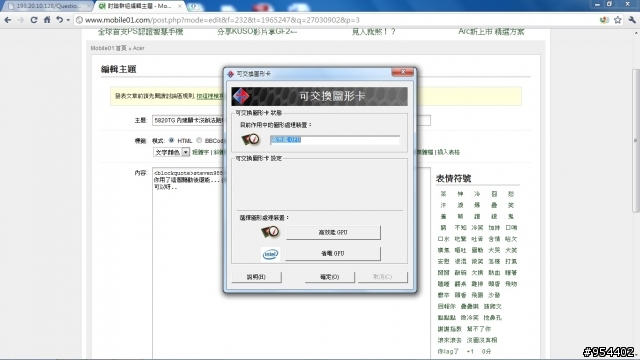Click the Intel logo icon in the dialog
Screen dimensions: 640x360
pyautogui.click(x=270, y=254)
